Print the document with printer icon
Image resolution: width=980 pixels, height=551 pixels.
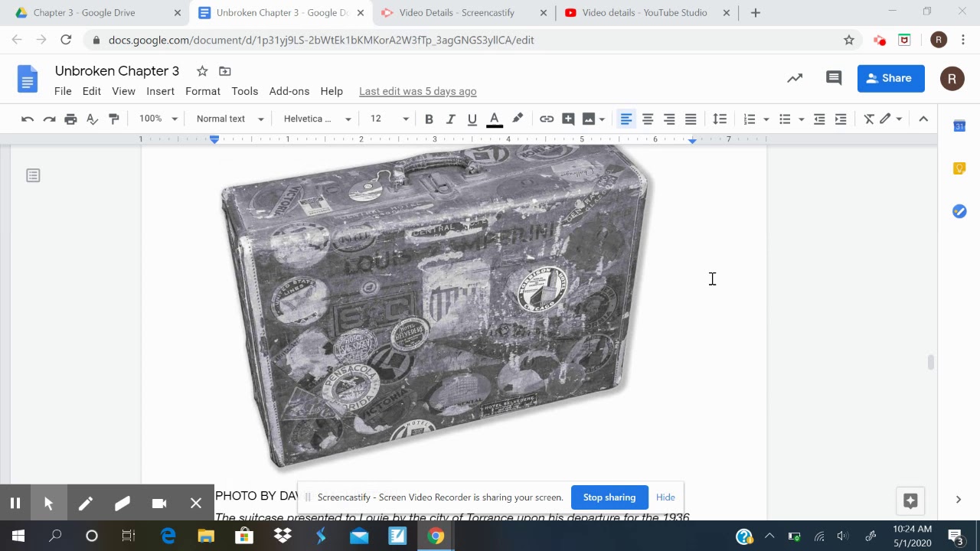(70, 119)
